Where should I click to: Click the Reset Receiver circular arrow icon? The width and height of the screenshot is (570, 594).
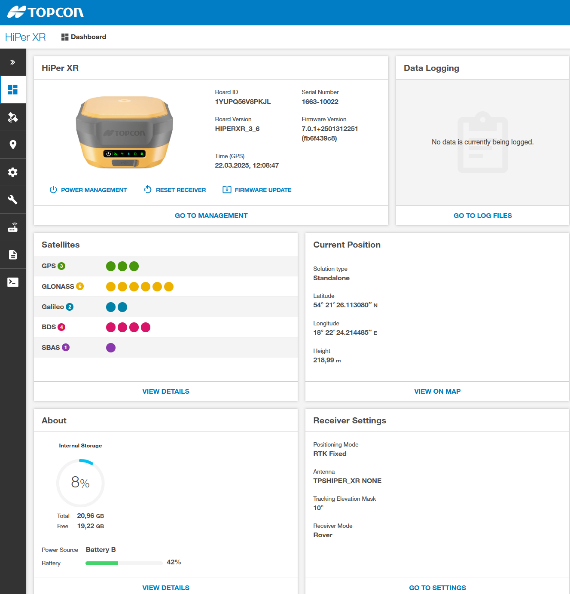pyautogui.click(x=148, y=189)
